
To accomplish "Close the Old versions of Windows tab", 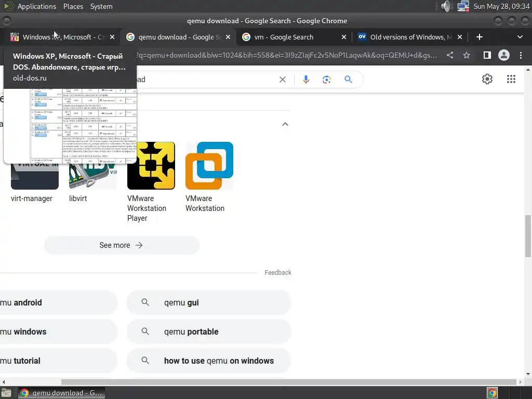I will click(460, 37).
